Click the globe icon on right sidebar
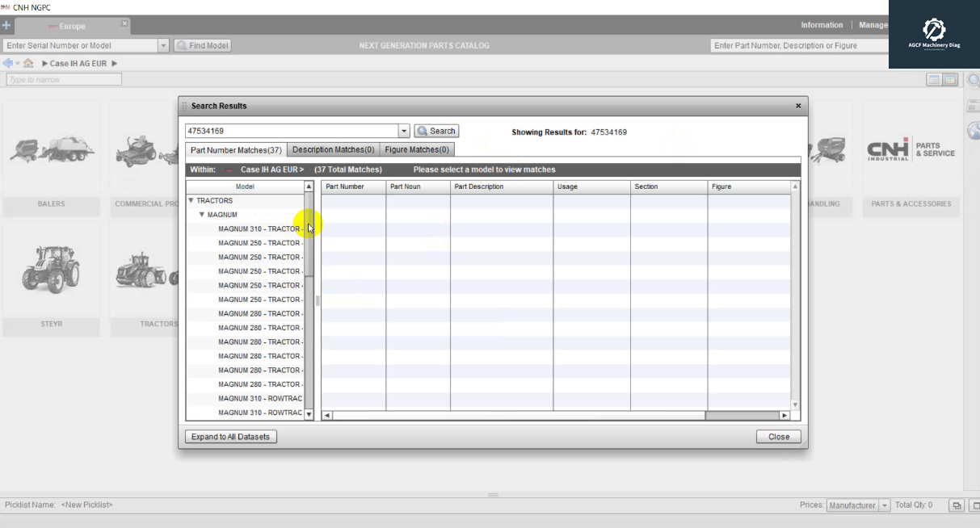The image size is (980, 528). coord(973,131)
